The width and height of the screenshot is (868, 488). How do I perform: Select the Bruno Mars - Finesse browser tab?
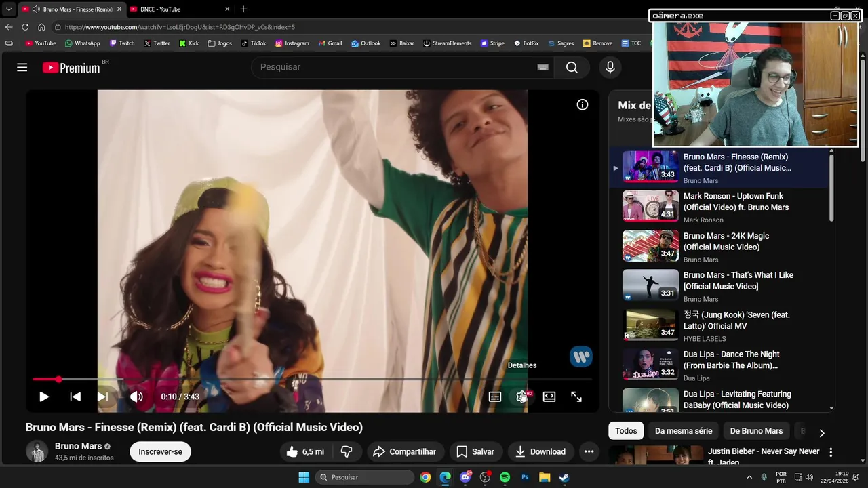click(x=71, y=9)
